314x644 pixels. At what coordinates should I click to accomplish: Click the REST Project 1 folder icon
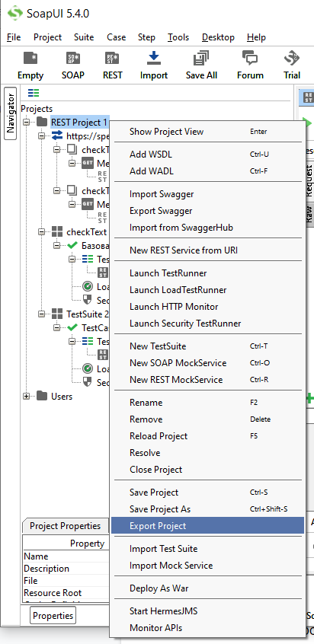tap(42, 122)
